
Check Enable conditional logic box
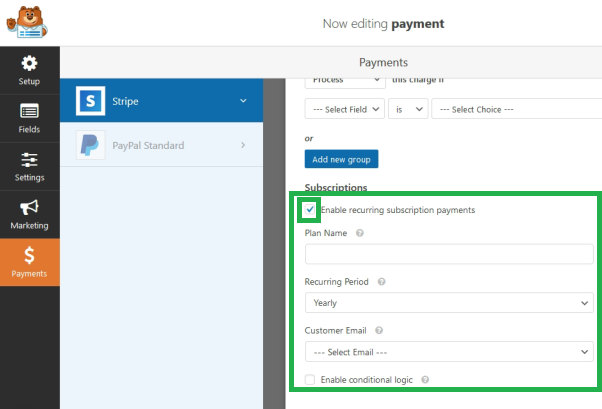coord(310,380)
